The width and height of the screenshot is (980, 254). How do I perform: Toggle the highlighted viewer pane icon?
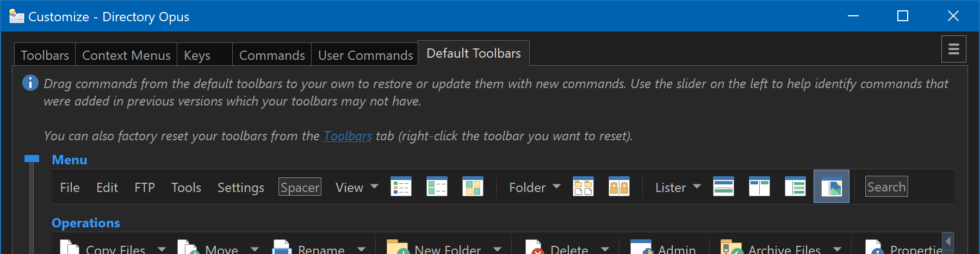pyautogui.click(x=832, y=187)
